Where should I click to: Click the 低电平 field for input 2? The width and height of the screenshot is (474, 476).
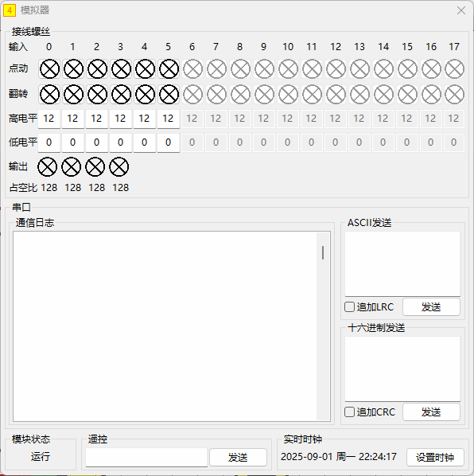[x=97, y=142]
